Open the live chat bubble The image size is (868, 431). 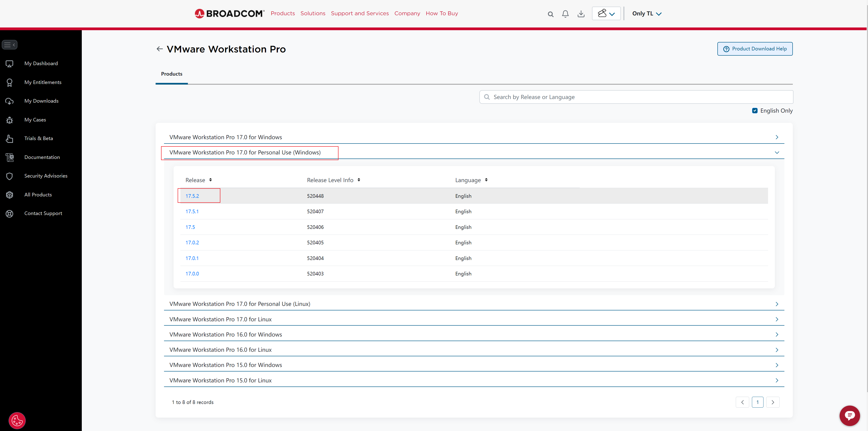click(x=849, y=416)
